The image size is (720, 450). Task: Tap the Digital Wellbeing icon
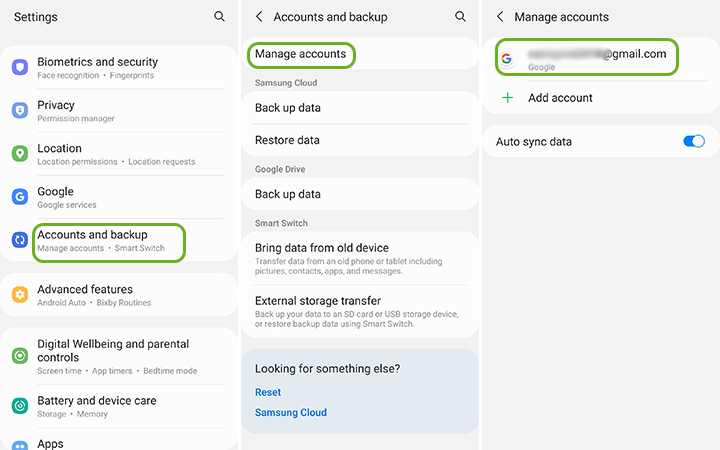click(x=20, y=356)
